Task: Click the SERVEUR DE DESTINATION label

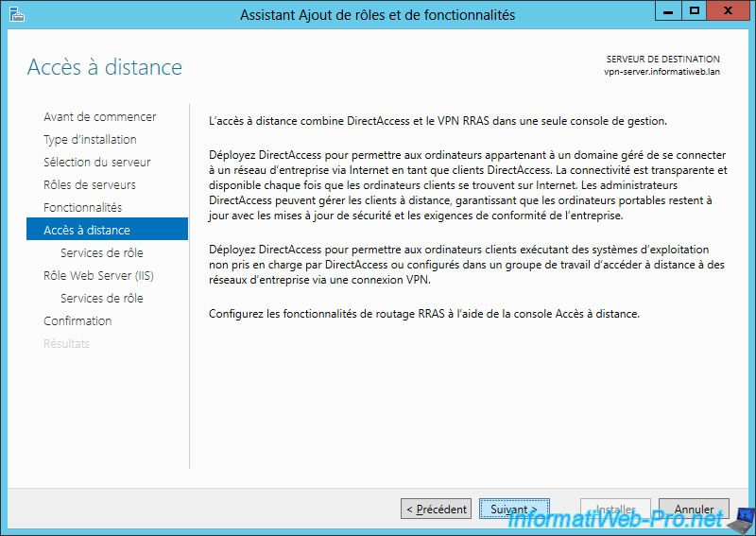Action: (x=663, y=59)
